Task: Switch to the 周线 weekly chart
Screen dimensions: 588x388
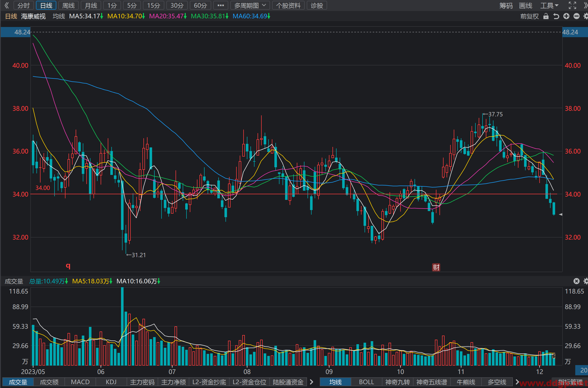Action: click(x=69, y=5)
